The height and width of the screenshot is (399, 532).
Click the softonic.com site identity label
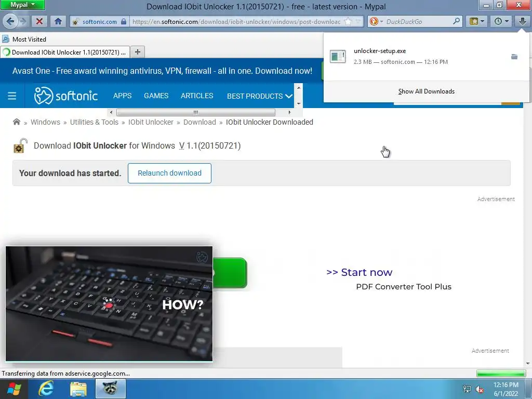coord(99,21)
